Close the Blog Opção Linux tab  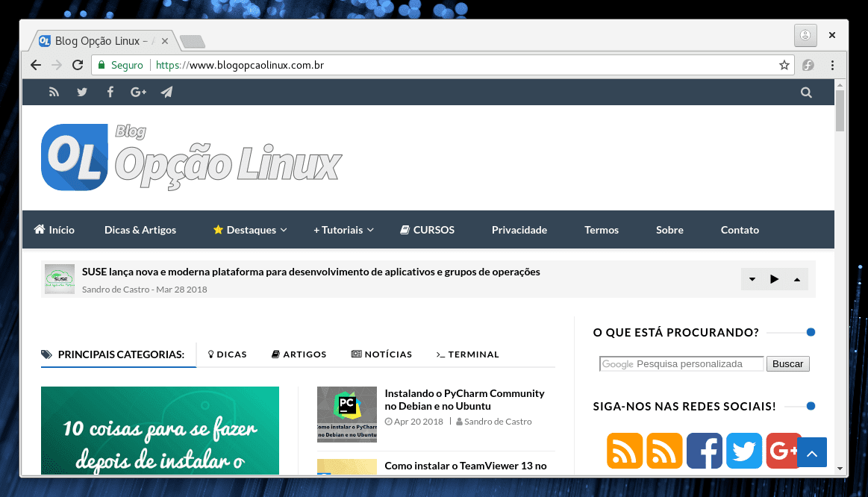pyautogui.click(x=164, y=41)
